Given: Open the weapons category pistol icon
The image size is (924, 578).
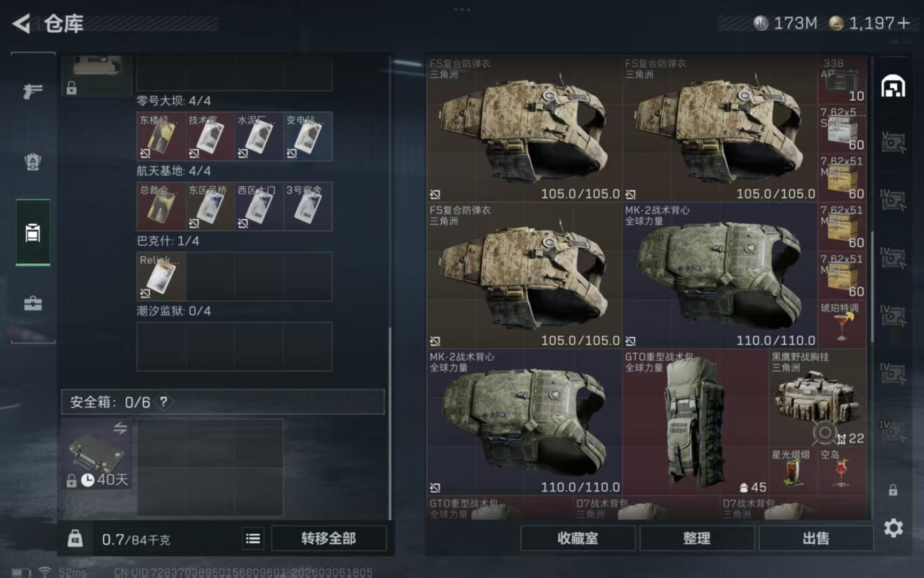Looking at the screenshot, I should click(x=33, y=92).
